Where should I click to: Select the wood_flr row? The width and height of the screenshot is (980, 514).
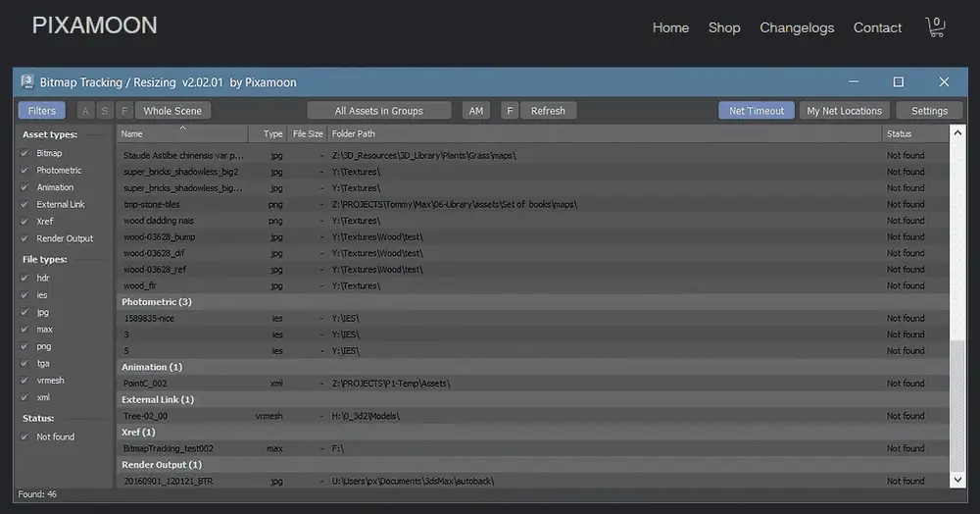point(532,285)
